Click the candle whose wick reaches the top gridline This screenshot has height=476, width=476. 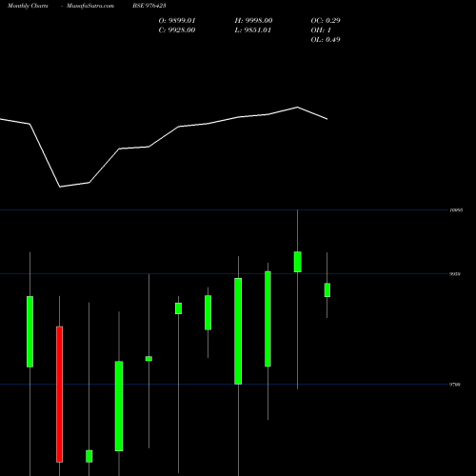coord(298,262)
